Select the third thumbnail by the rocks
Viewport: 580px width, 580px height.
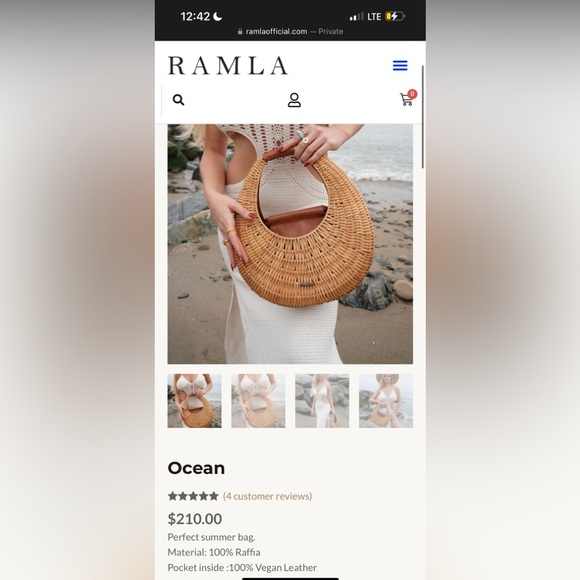[x=322, y=401]
